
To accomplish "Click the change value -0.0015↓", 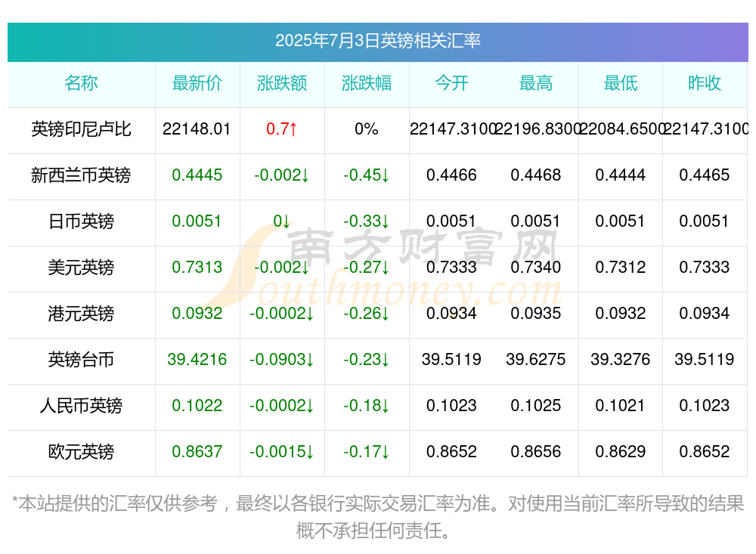I will [281, 452].
